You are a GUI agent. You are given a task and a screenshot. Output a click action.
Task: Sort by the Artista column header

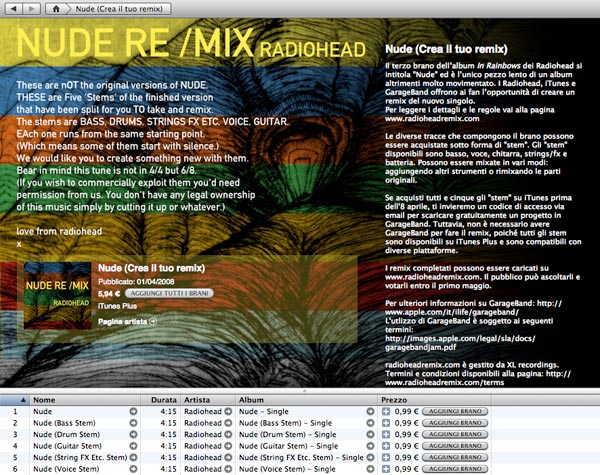[208, 400]
